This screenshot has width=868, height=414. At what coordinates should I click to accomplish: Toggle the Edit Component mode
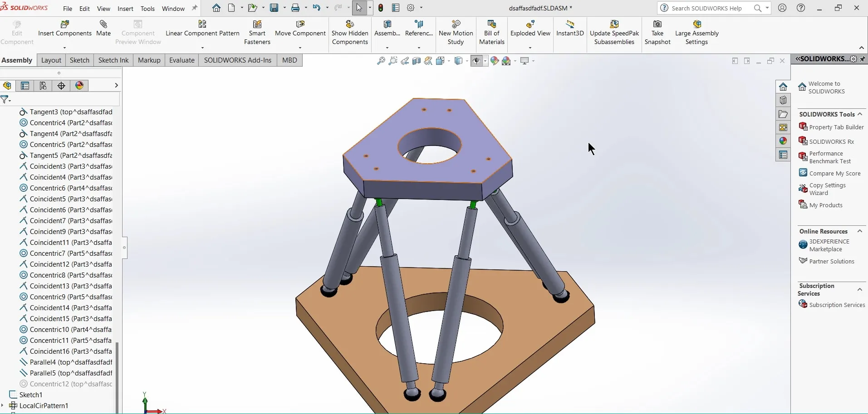[x=17, y=32]
